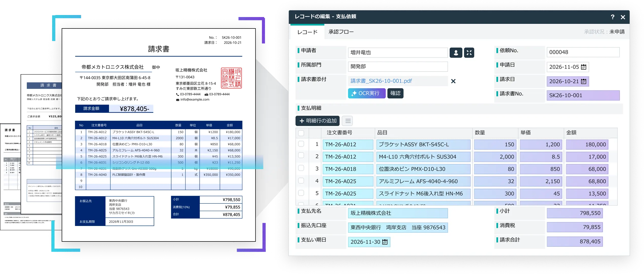644x274 pixels.
Task: Click the 依頼No. field showing 000048
Action: point(583,52)
